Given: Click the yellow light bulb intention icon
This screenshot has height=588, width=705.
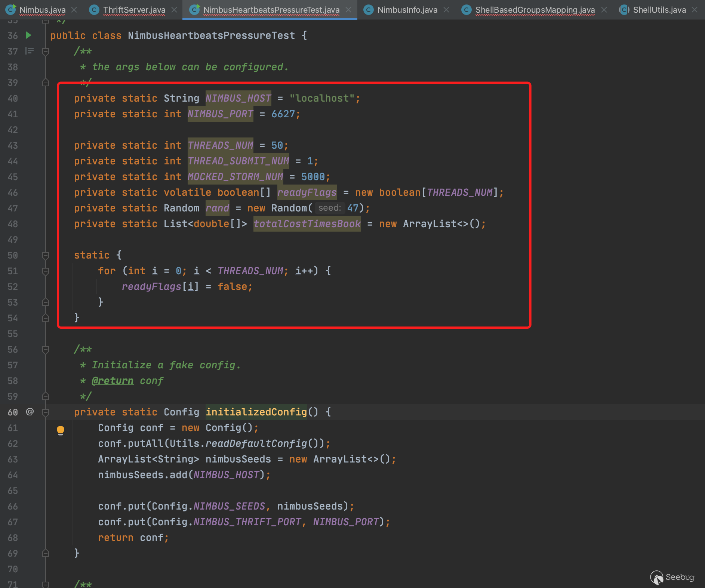Looking at the screenshot, I should point(60,430).
